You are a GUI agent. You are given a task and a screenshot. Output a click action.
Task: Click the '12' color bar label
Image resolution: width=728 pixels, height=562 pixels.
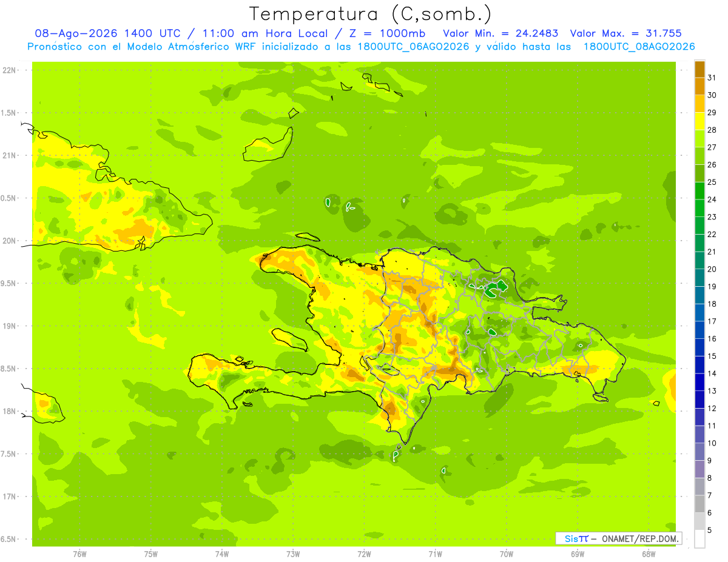712,409
